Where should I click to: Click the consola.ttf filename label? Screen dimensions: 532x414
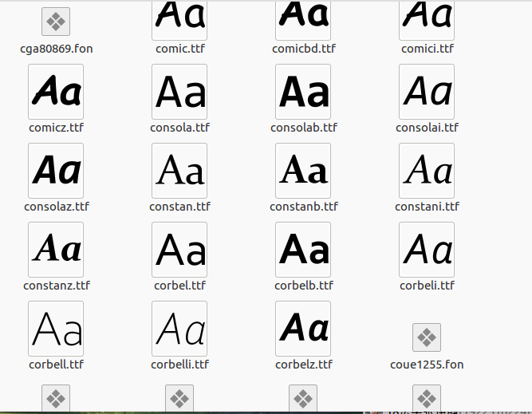pyautogui.click(x=179, y=128)
